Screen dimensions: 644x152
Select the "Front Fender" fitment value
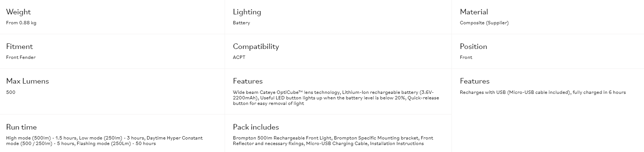point(21,57)
